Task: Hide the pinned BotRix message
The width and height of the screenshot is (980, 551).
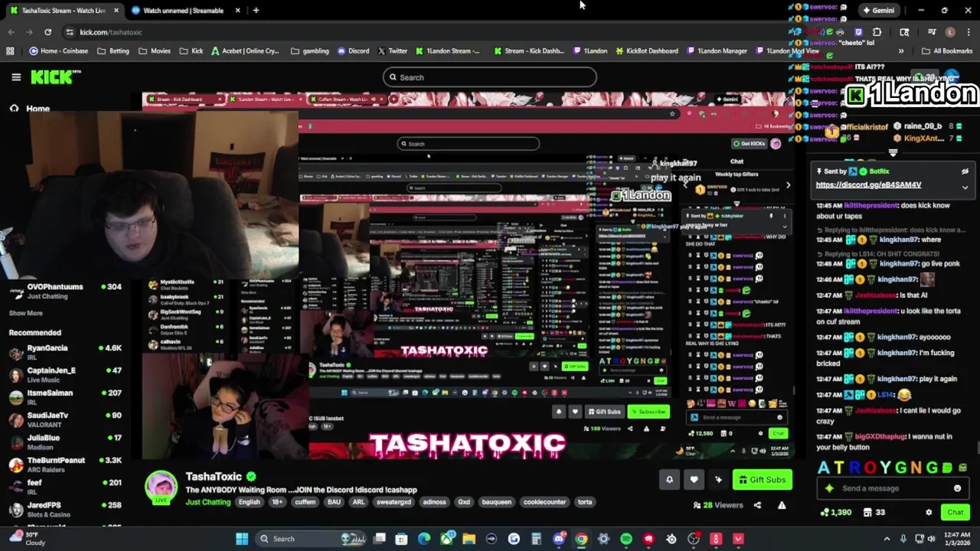Action: coord(965,171)
